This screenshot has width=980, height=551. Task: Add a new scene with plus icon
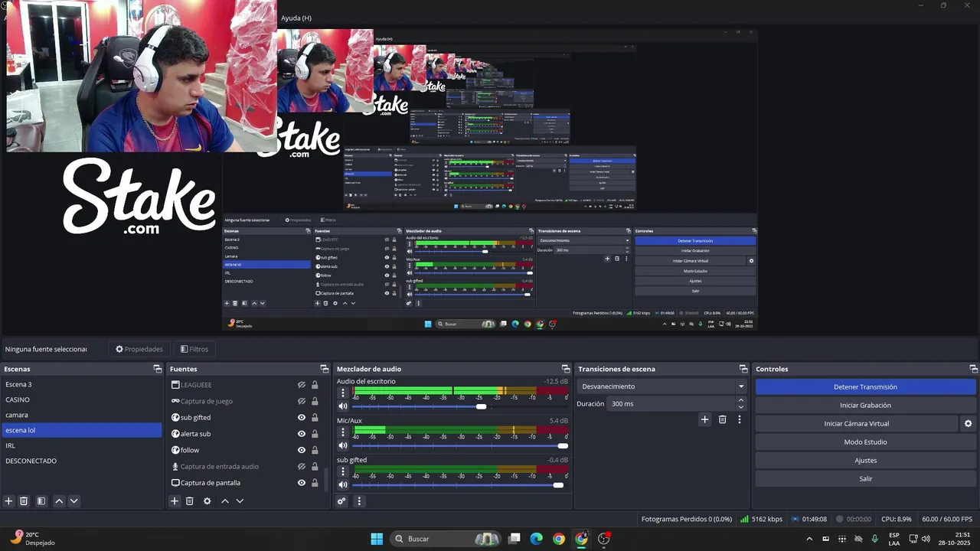tap(9, 501)
